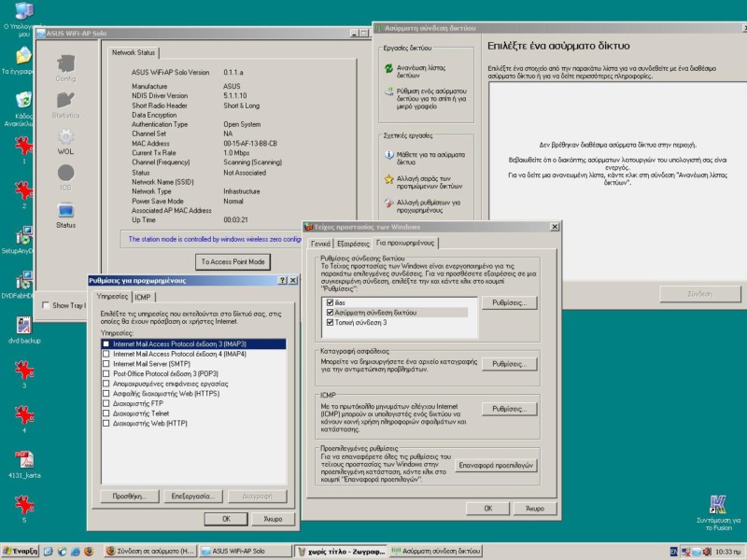
Task: Confirm with OK in Ρυθμίσεις για προχωρημένους dialog
Action: coord(226,519)
